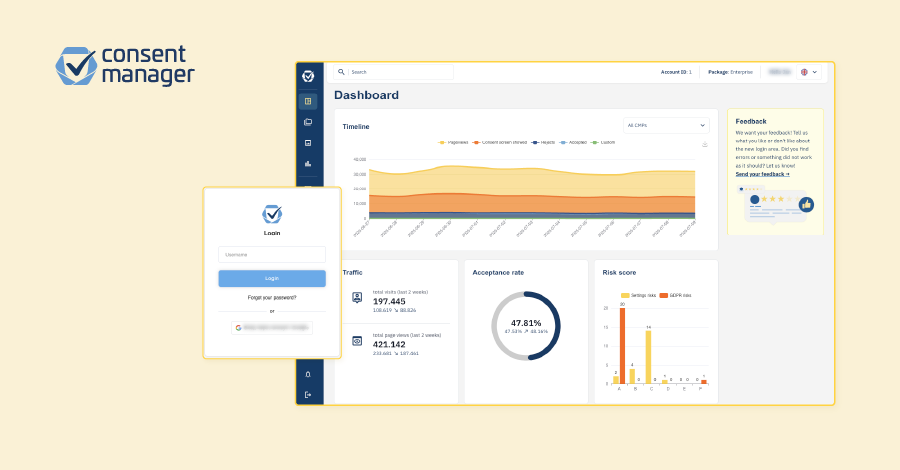The image size is (900, 470).
Task: Click the bar chart reports sidebar icon
Action: tap(308, 164)
